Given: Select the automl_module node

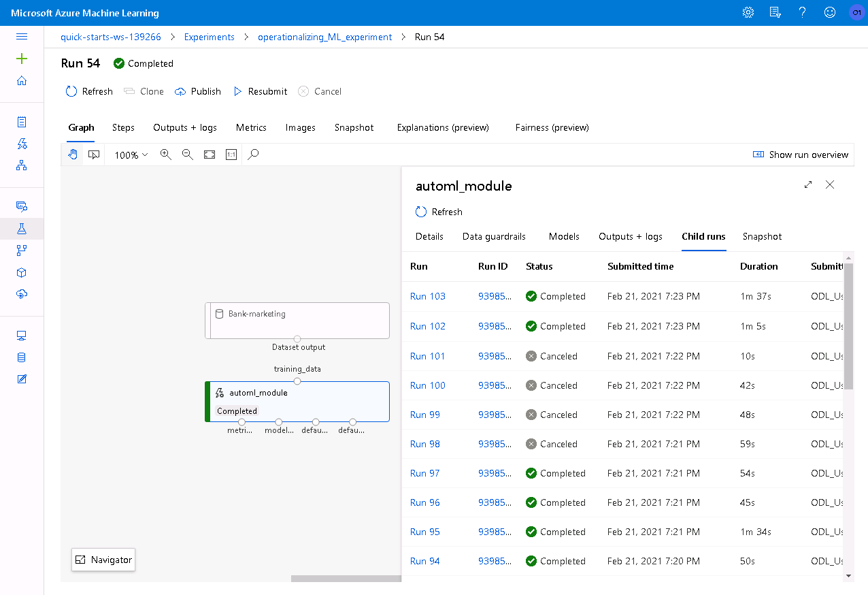Looking at the screenshot, I should [297, 402].
